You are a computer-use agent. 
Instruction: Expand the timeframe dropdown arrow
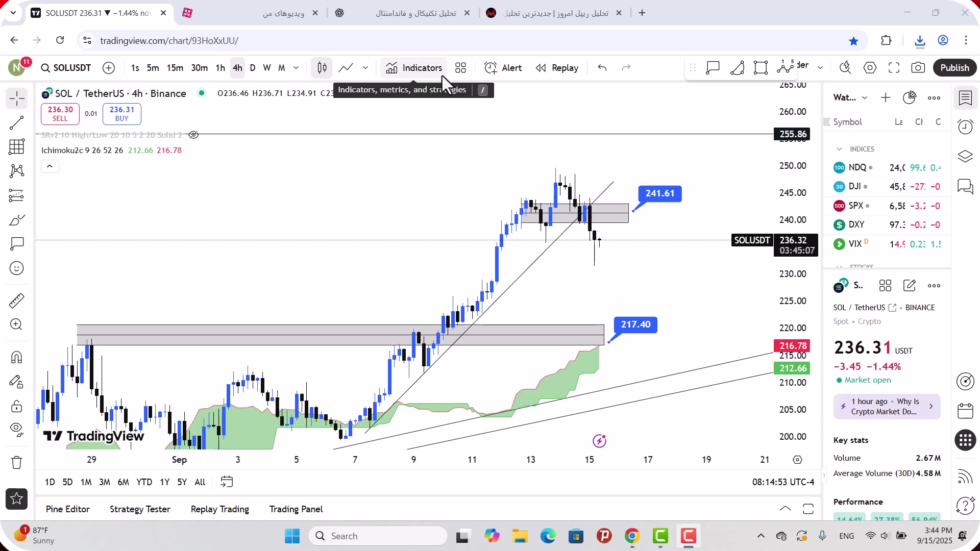296,68
